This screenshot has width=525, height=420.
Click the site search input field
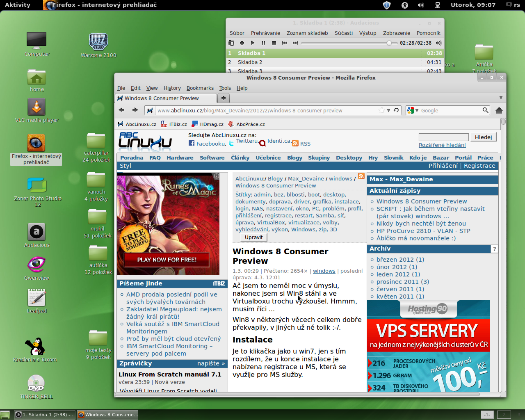click(443, 137)
